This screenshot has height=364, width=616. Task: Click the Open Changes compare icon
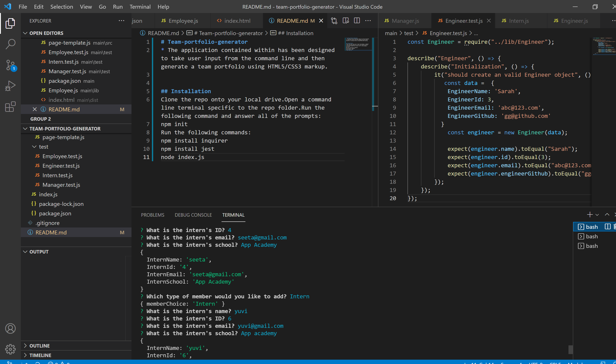point(334,21)
